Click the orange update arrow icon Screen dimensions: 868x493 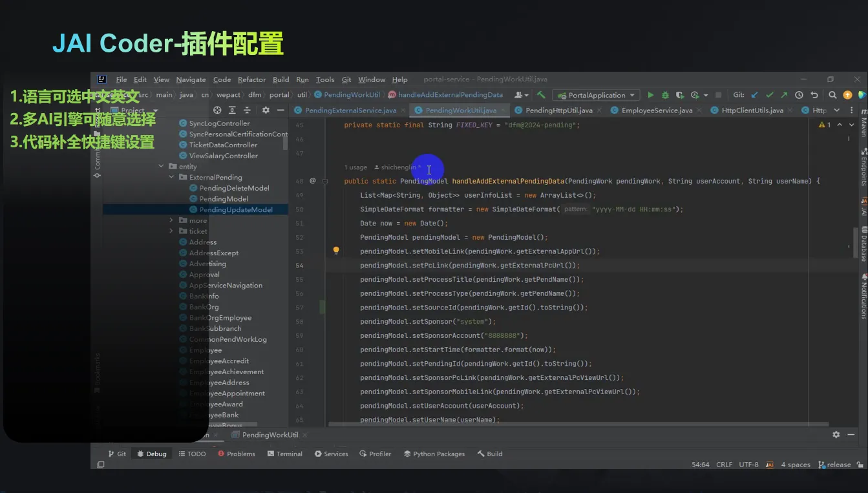tap(847, 95)
